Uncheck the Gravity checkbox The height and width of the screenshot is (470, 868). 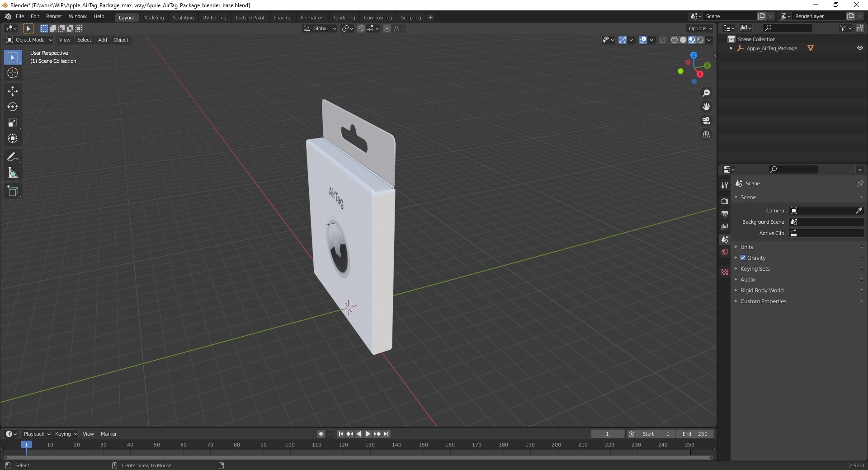pos(743,258)
